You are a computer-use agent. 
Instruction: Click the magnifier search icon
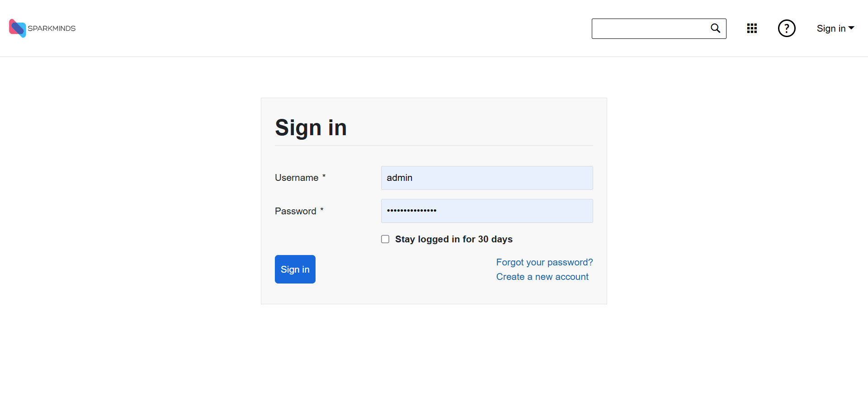(x=715, y=28)
